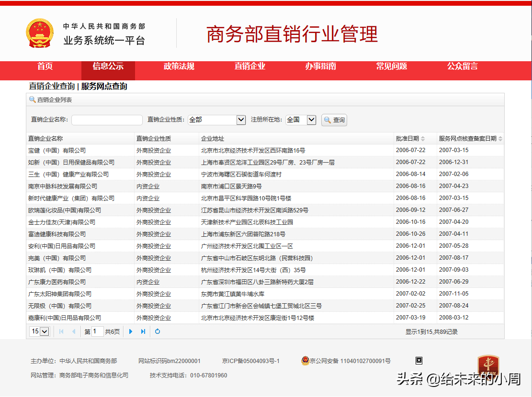Screen dimensions: 532x397
Task: Go to previous page arrow icon
Action: tap(74, 331)
